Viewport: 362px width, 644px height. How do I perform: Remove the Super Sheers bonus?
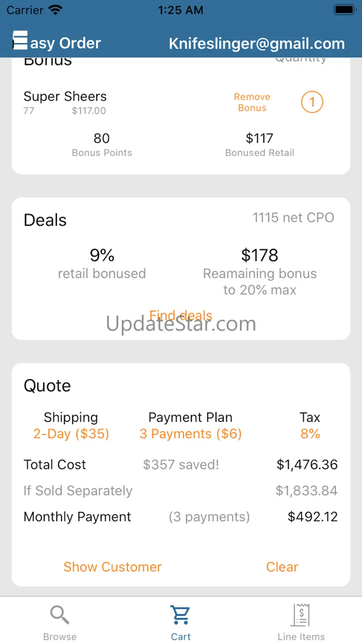pyautogui.click(x=252, y=102)
